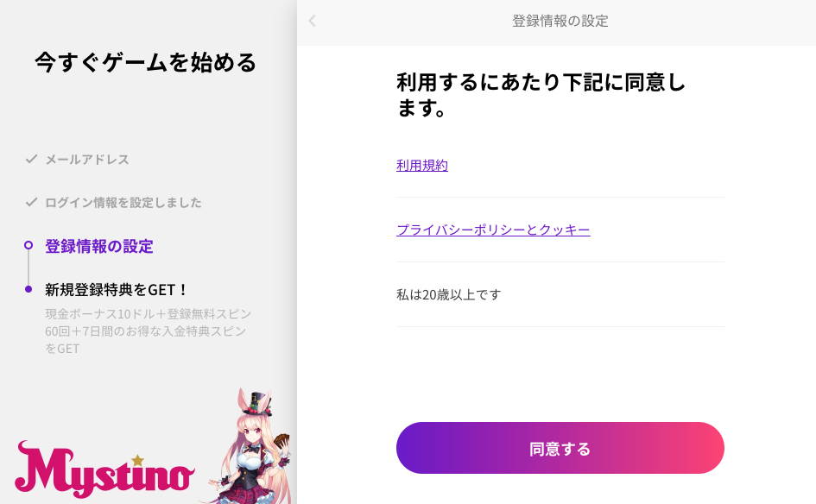Click the 今すぐゲームを始める heading
Screen dimensions: 816x504
click(x=146, y=62)
